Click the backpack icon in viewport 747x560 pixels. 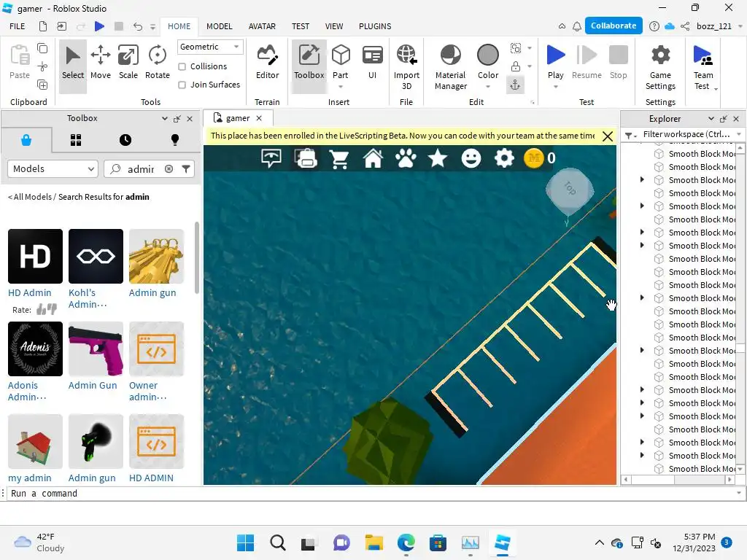pos(306,158)
